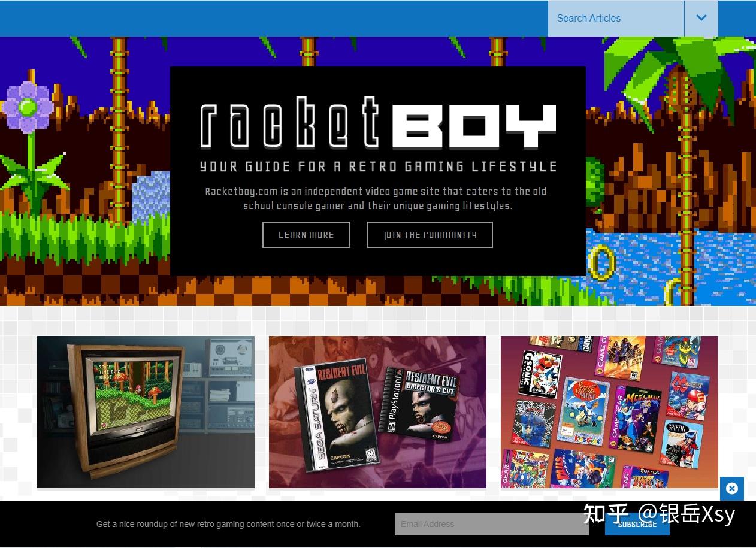The image size is (756, 548).
Task: Click the Search Articles field
Action: (615, 18)
